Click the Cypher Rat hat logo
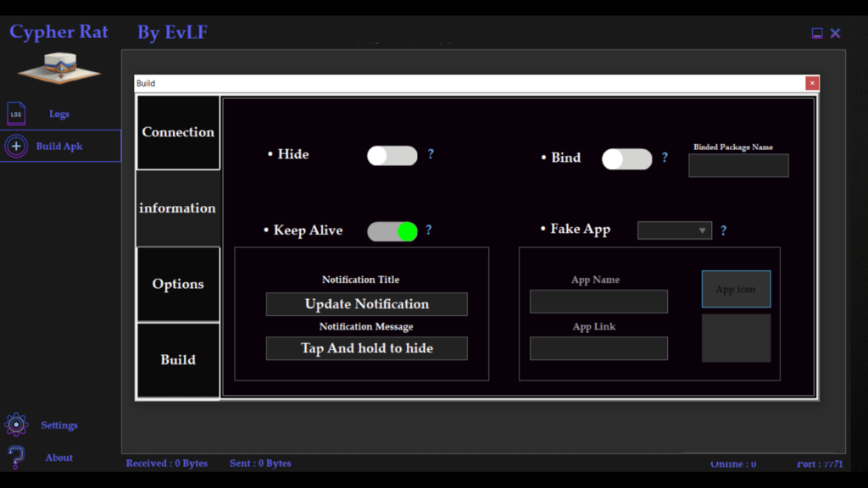Image resolution: width=868 pixels, height=488 pixels. tap(59, 68)
